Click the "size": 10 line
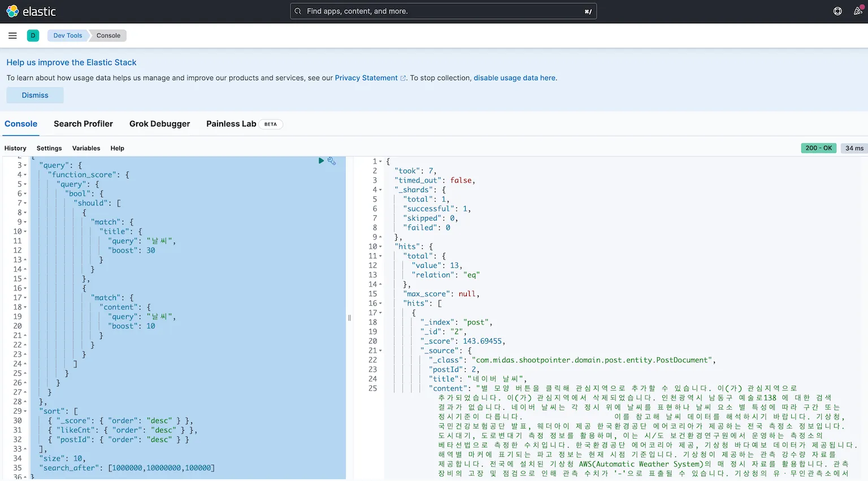 point(63,458)
